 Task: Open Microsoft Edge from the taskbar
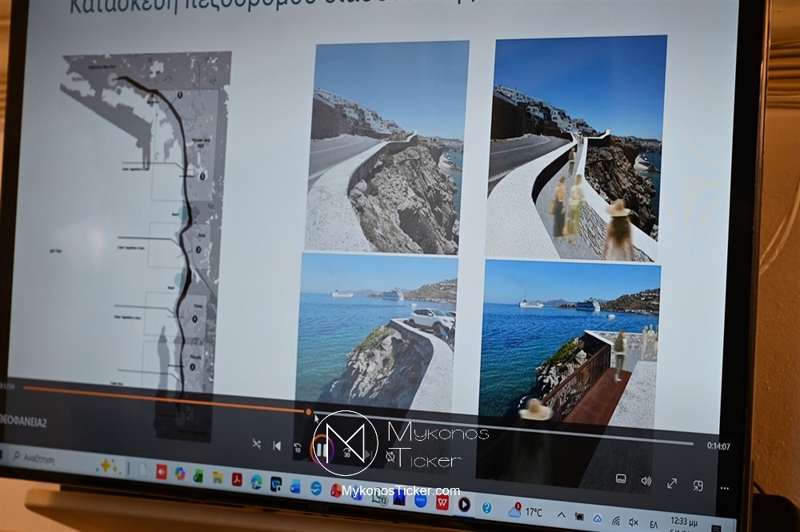coord(256,481)
